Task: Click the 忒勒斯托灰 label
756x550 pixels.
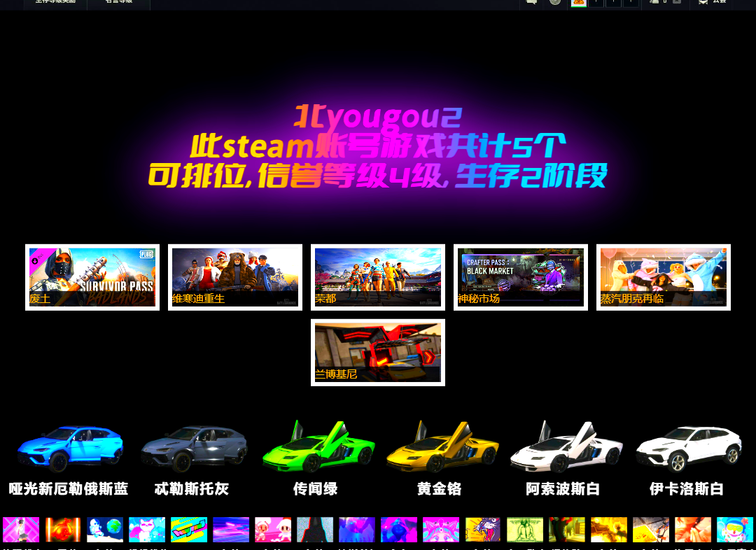Action: click(x=192, y=489)
